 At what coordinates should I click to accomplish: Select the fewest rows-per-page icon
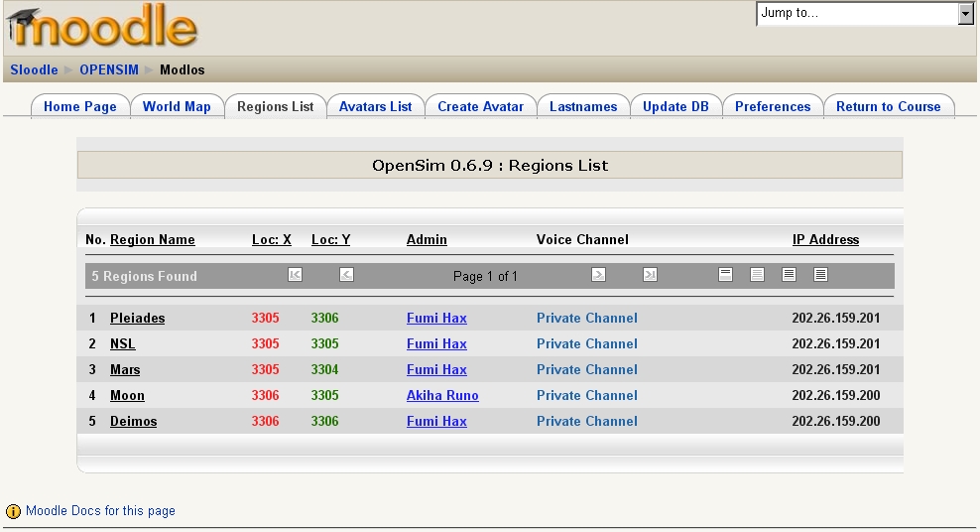(725, 275)
